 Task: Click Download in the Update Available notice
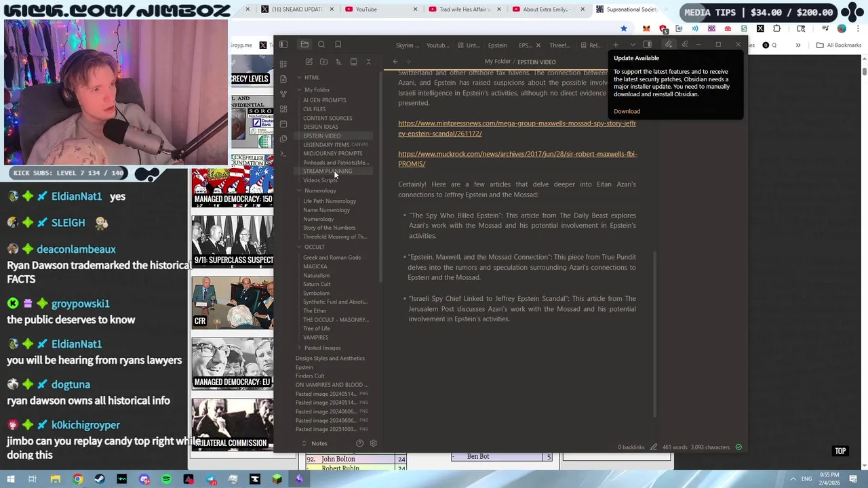[x=627, y=111]
